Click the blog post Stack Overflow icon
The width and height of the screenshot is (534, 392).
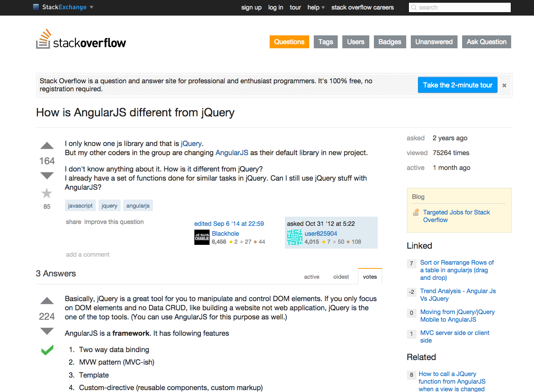pos(416,212)
